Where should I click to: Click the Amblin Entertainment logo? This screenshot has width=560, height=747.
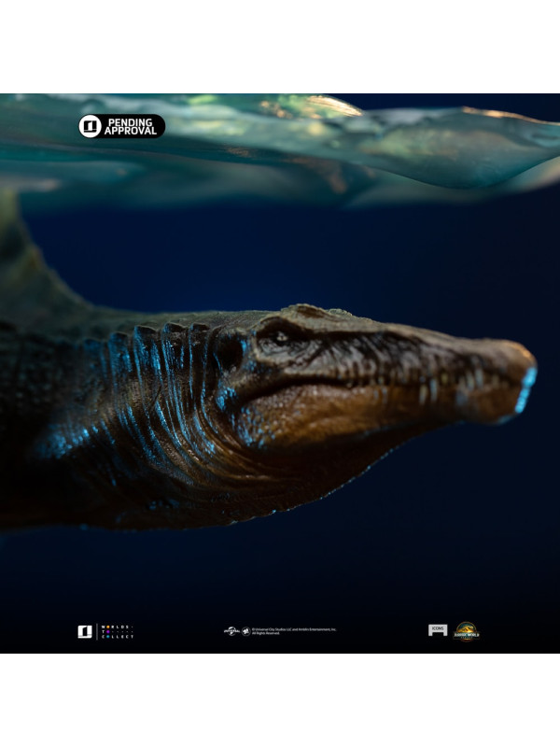tap(245, 631)
